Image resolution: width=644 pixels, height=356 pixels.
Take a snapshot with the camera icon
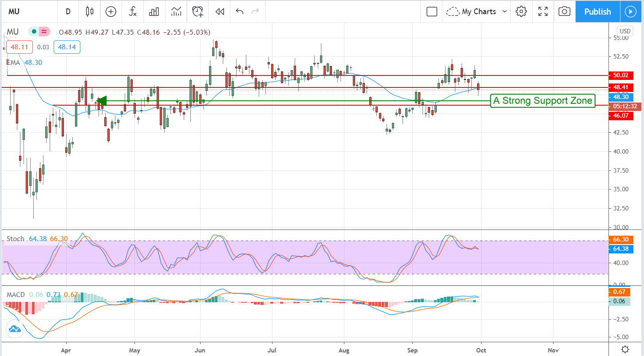[x=564, y=12]
